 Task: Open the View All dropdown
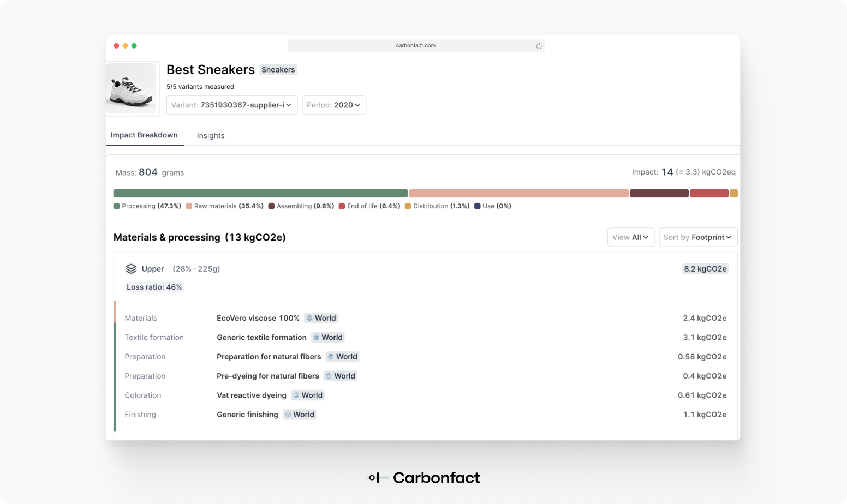pyautogui.click(x=631, y=237)
